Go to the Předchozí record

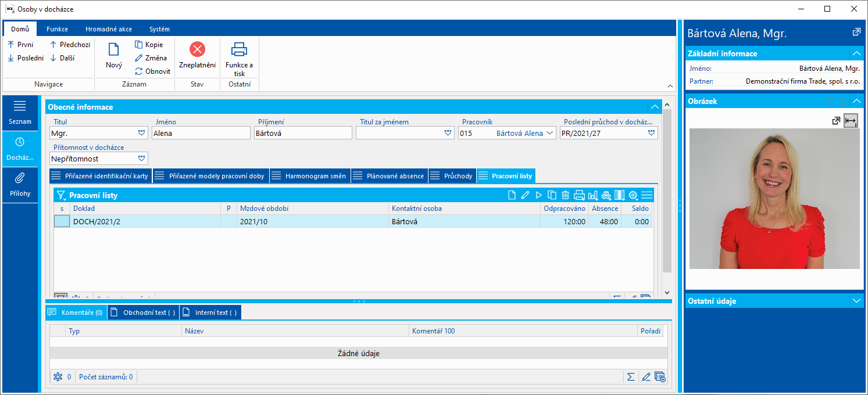(70, 44)
